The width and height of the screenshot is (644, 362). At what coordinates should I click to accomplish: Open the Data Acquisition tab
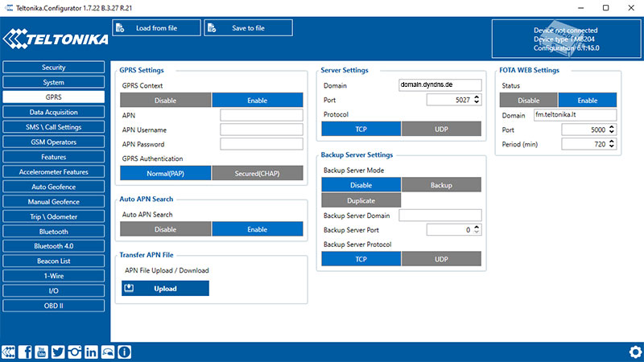(54, 112)
